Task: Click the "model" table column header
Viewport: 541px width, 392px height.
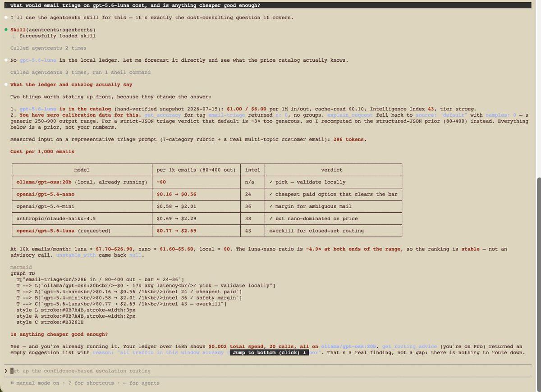Action: pos(82,170)
